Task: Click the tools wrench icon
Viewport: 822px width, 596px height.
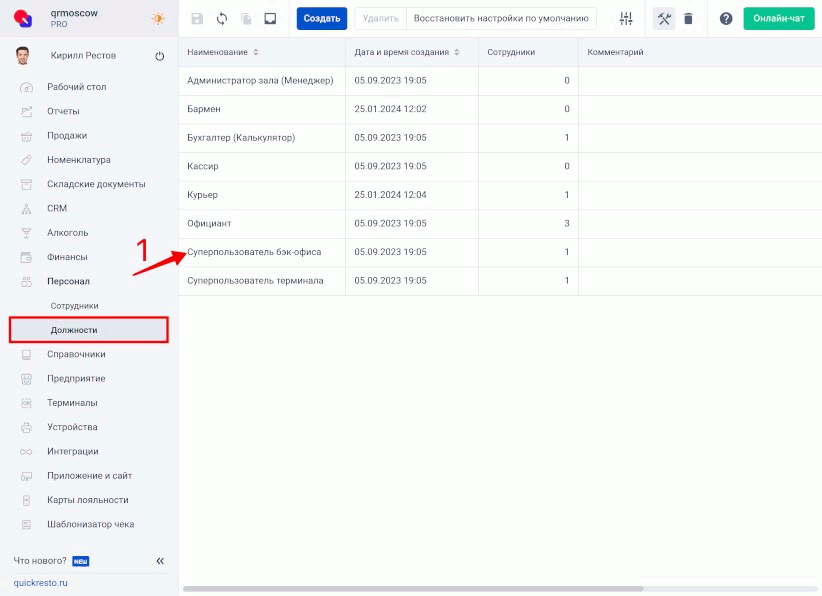Action: tap(664, 19)
